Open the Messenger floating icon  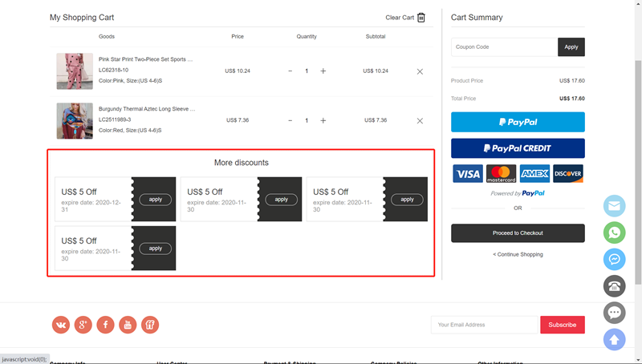coord(614,259)
